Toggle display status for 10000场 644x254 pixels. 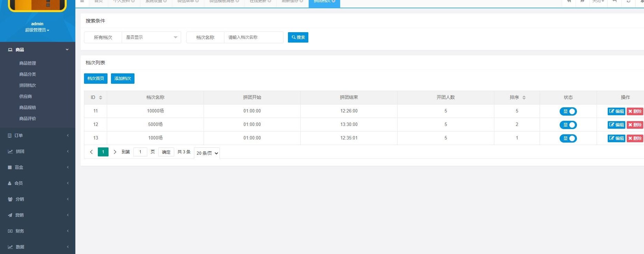568,111
